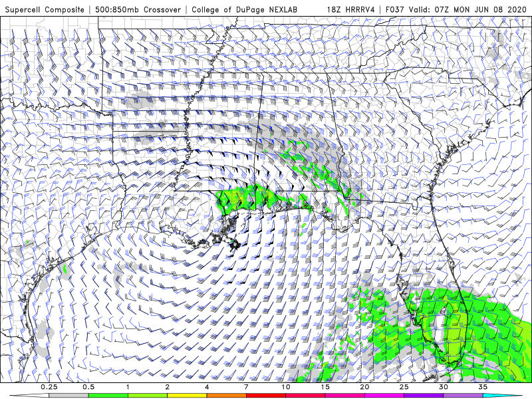Viewport: 532px width, 399px height.
Task: Select the orange 4–7 colorbar segment
Action: click(x=226, y=396)
